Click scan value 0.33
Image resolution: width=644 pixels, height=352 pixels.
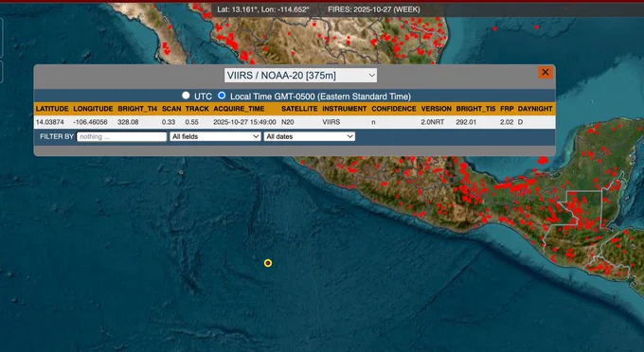click(x=169, y=122)
